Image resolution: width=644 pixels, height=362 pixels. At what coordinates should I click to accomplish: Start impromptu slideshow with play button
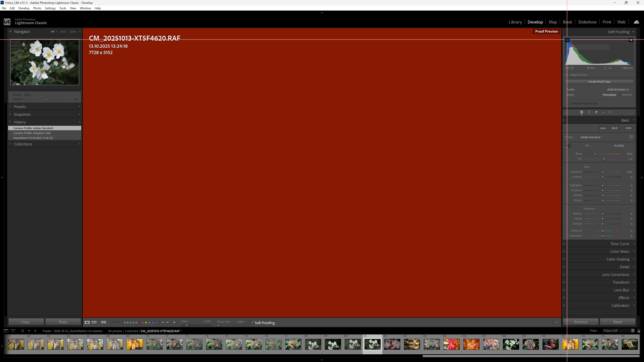(175, 323)
